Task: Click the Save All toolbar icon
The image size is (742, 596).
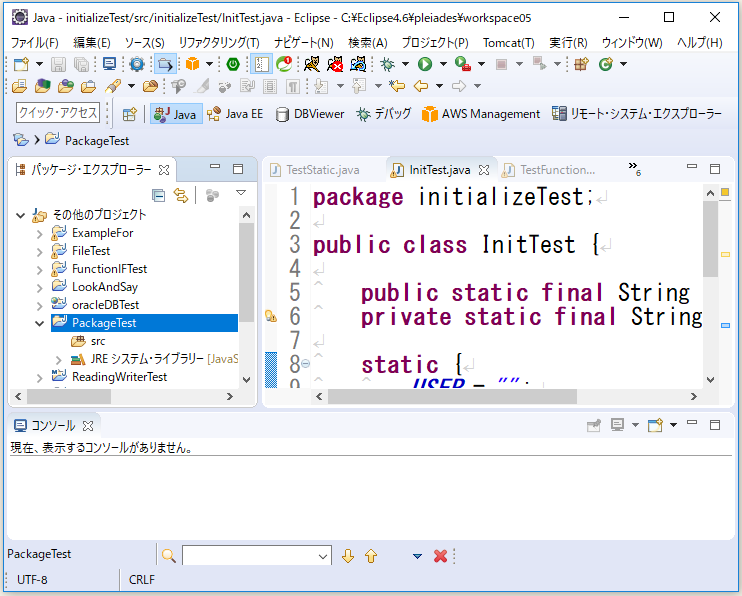Action: (x=81, y=64)
